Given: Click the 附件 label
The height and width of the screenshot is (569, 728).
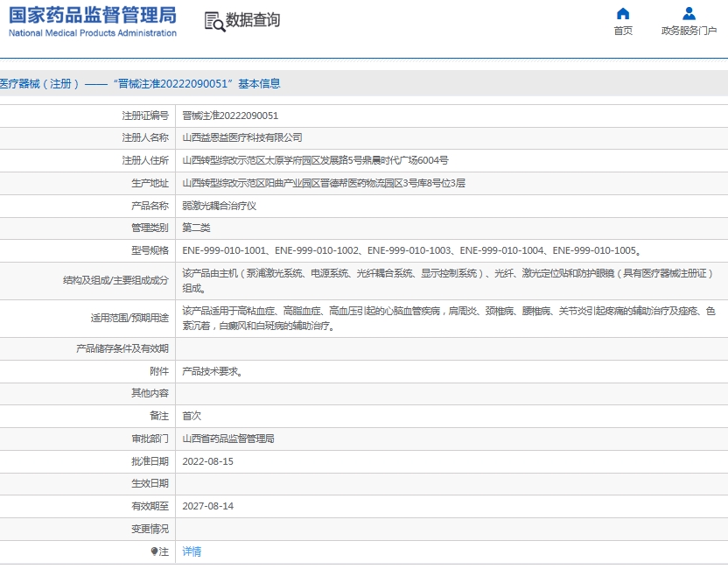Looking at the screenshot, I should [159, 371].
